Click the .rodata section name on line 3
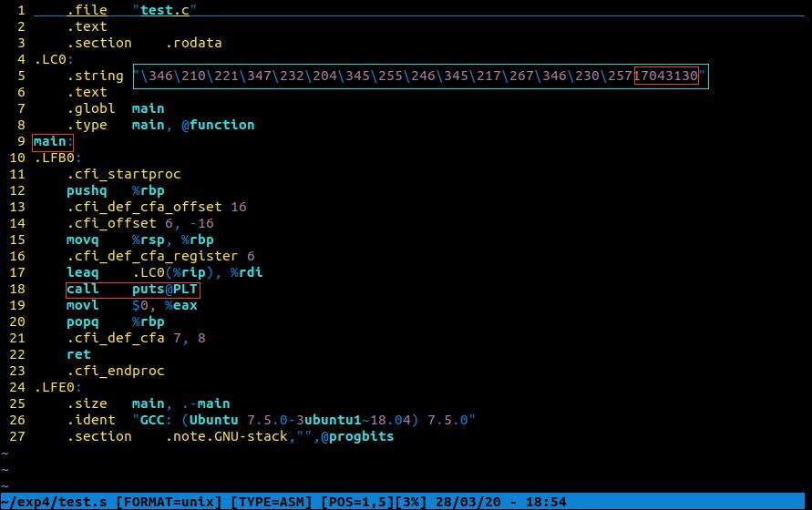The image size is (812, 510). (194, 43)
